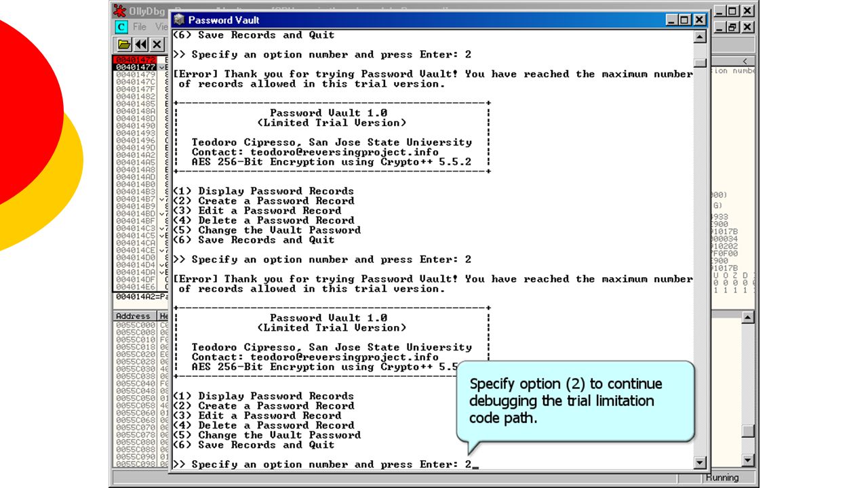The image size is (868, 488).
Task: Click console scrollbar down arrow
Action: (701, 463)
